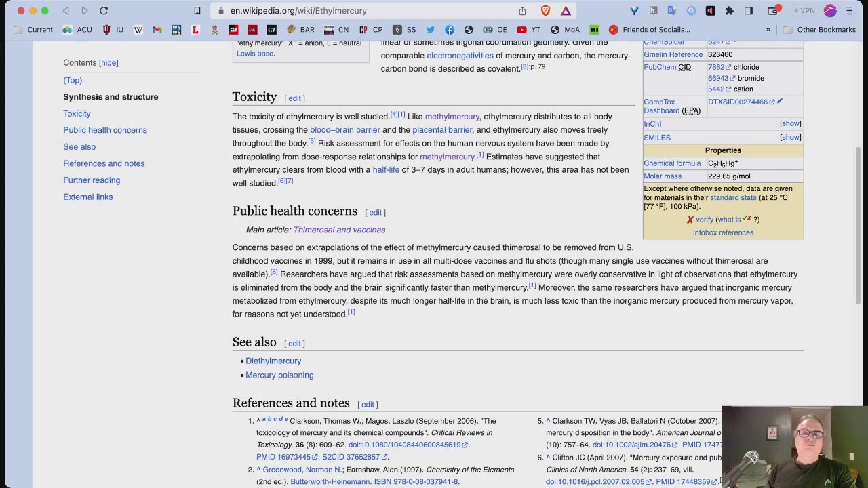Open the Brave Wallet icon
Screen dimensions: 868x488
coord(773,11)
